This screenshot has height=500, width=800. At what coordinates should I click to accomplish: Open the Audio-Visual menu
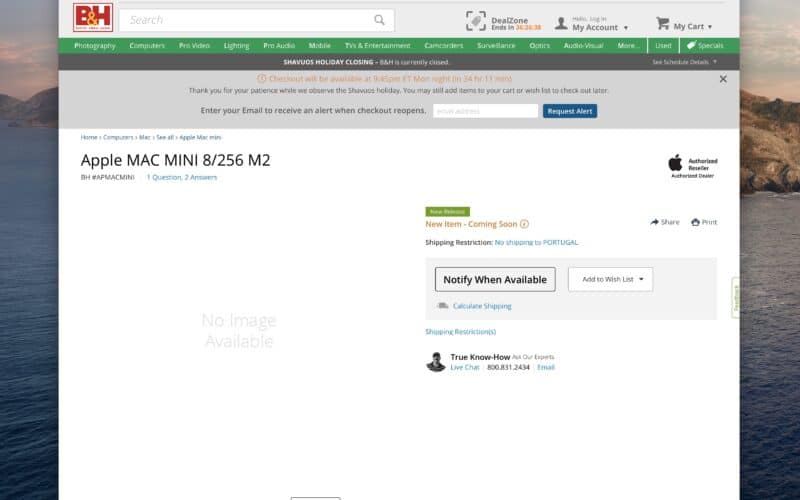(583, 45)
